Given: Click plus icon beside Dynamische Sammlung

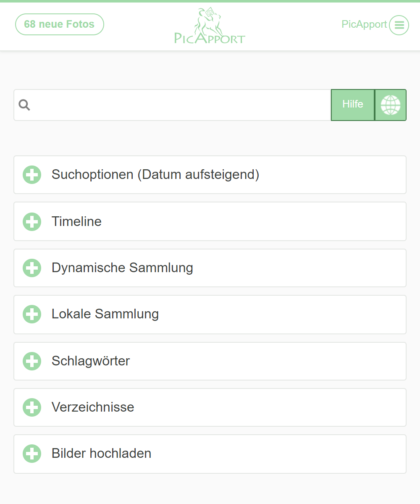Looking at the screenshot, I should click(x=32, y=268).
